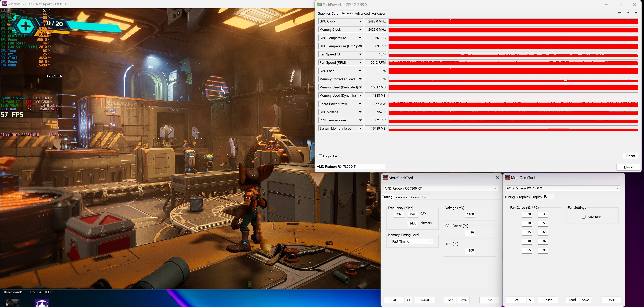Select the GPU-Z Sensors tab
This screenshot has height=307, width=644.
click(347, 13)
